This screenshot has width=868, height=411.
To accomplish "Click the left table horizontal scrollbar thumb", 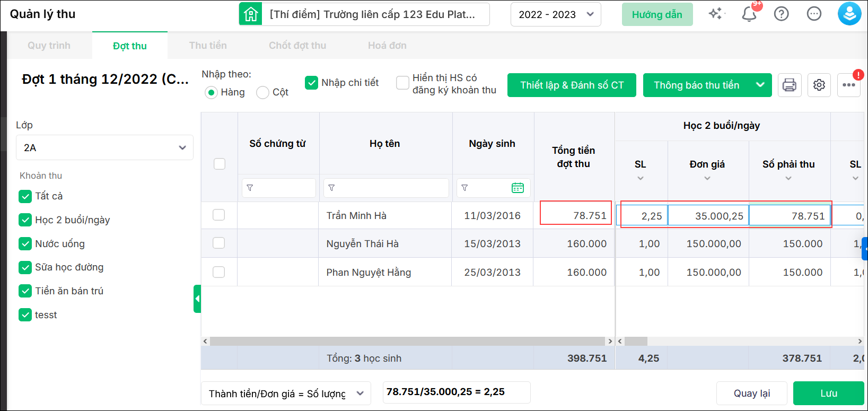I will click(407, 342).
